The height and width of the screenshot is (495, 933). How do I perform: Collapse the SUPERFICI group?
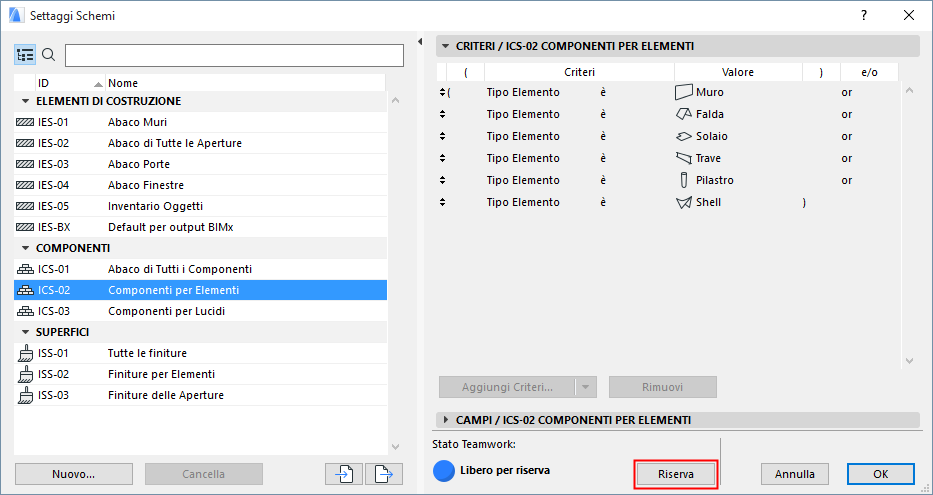pyautogui.click(x=25, y=331)
